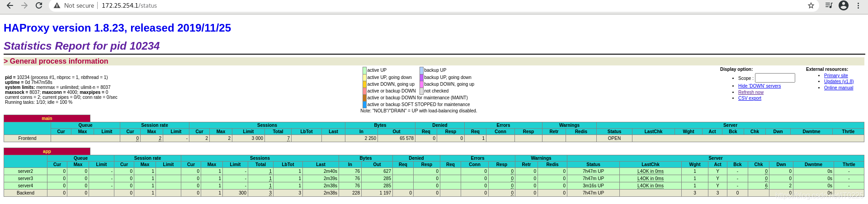Go forward with the browser forward arrow
Screen dimensions: 868x204
(x=24, y=5)
